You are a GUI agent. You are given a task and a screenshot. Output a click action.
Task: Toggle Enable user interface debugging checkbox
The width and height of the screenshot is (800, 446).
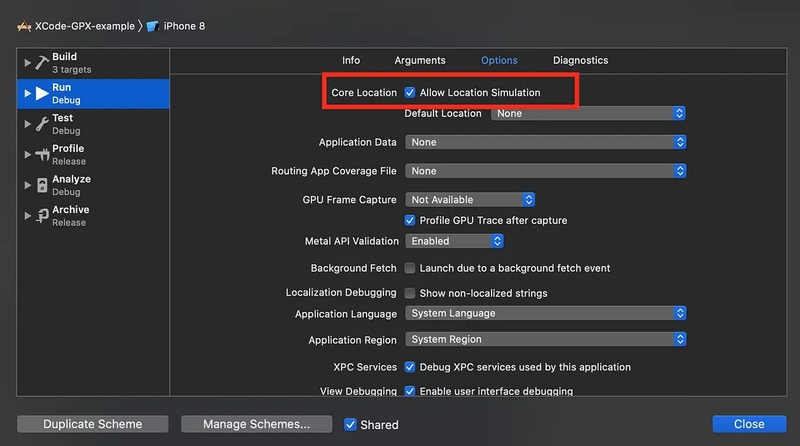[x=410, y=391]
